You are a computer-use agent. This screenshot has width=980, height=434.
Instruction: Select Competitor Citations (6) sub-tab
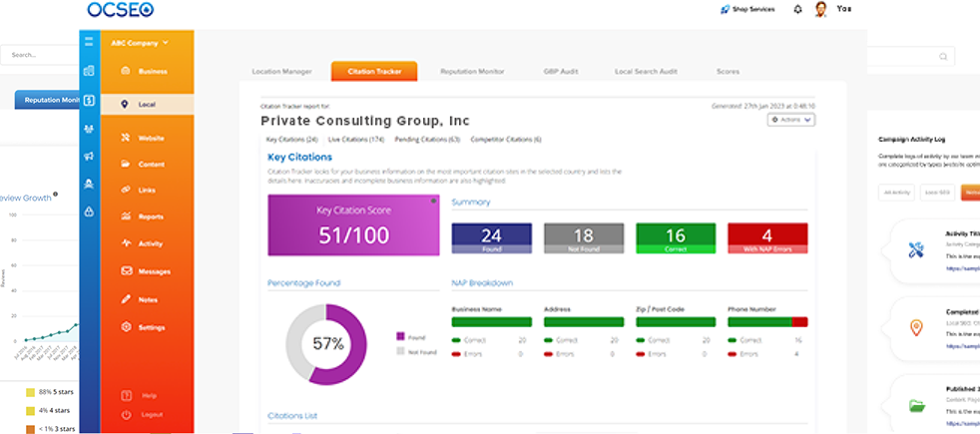[x=506, y=140]
